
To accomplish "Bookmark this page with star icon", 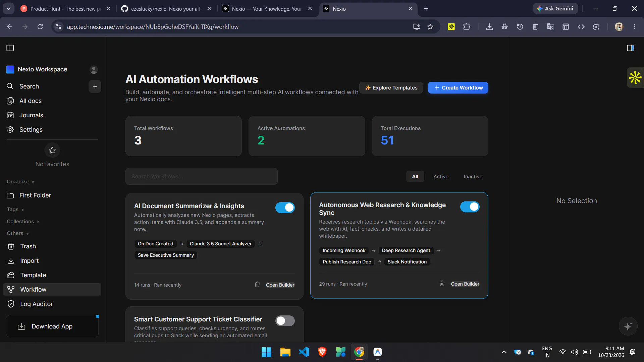I will (x=430, y=27).
